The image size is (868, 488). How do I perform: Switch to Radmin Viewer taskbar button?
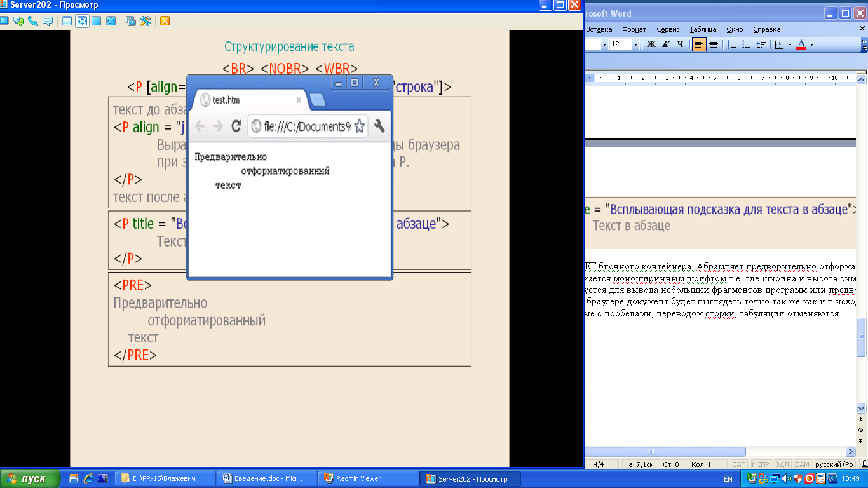pyautogui.click(x=367, y=479)
